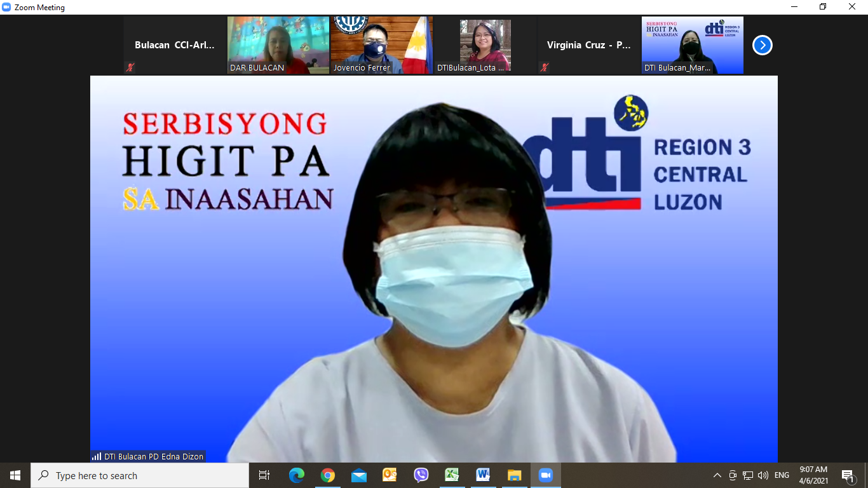868x488 pixels.
Task: Click the Zoom Meeting title bar icon
Action: pos(6,7)
